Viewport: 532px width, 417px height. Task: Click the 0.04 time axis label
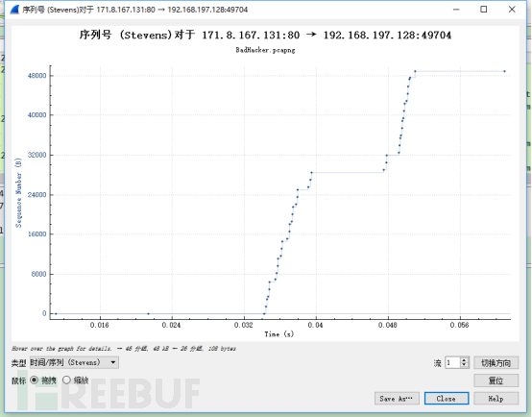tap(315, 325)
